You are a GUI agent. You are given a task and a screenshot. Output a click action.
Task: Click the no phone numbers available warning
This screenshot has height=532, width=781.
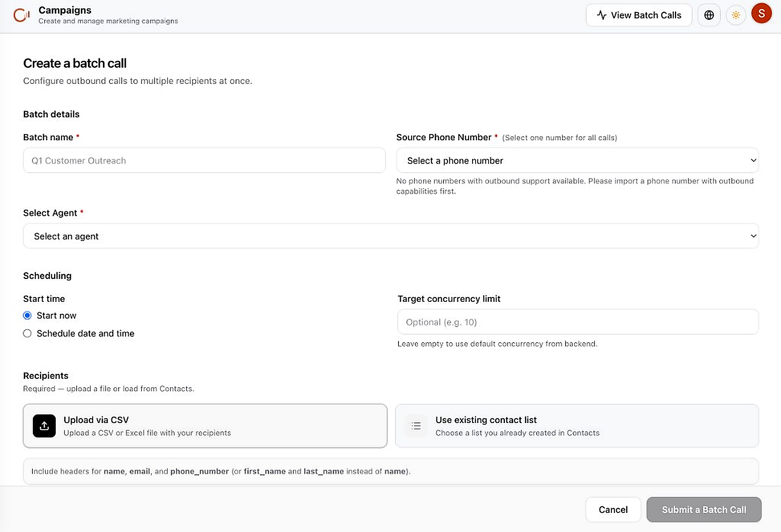point(575,186)
